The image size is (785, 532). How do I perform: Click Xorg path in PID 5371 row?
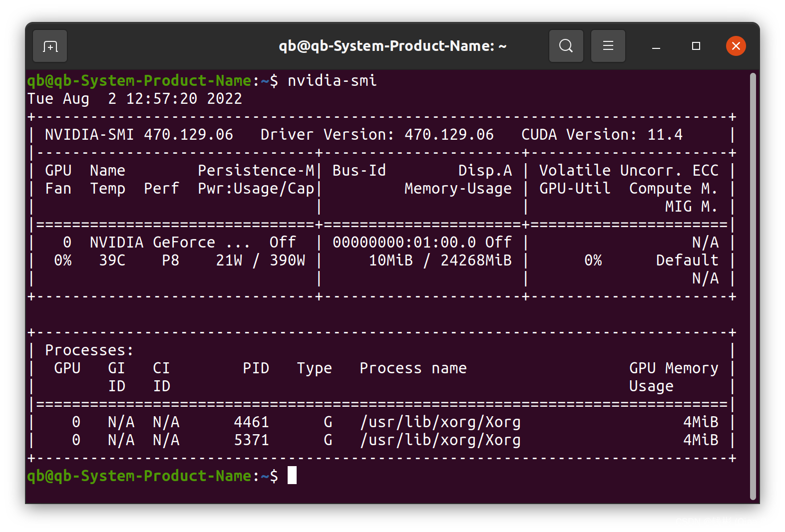pyautogui.click(x=440, y=440)
